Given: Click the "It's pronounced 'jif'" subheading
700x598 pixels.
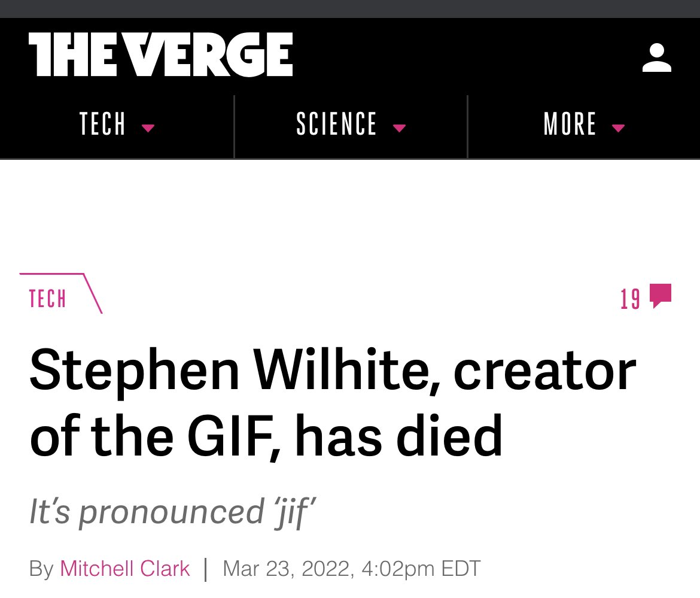Looking at the screenshot, I should point(172,512).
